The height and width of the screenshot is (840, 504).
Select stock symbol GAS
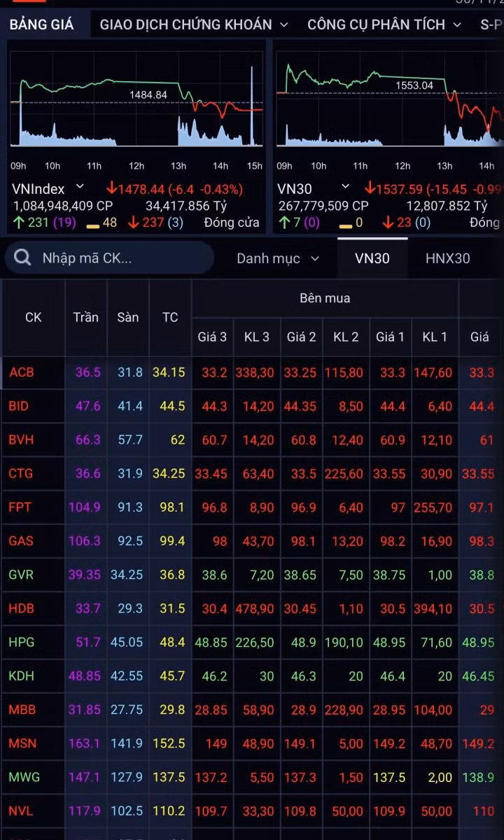pyautogui.click(x=21, y=541)
